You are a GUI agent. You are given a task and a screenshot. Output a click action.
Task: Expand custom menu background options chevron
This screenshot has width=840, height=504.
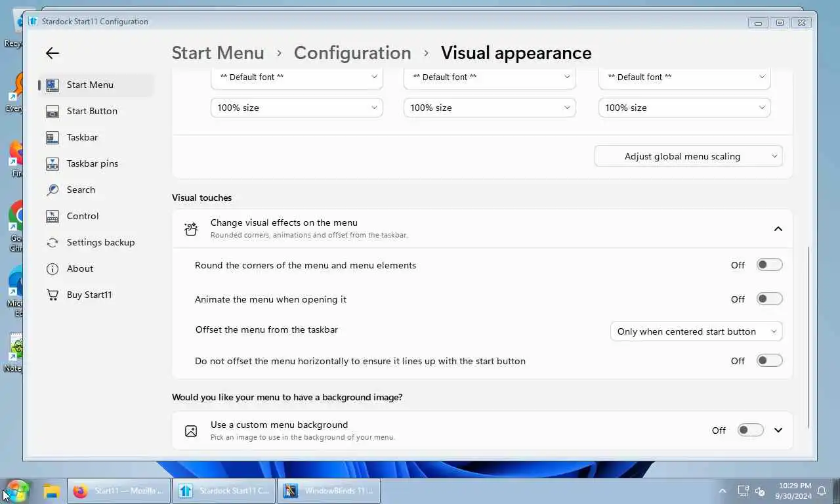pos(778,430)
